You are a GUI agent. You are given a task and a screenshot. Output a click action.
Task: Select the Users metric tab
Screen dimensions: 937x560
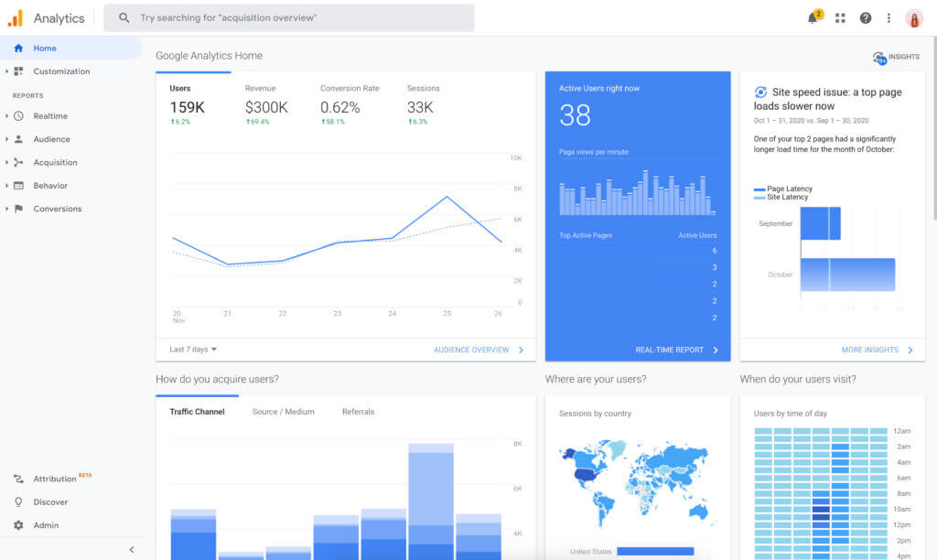193,104
